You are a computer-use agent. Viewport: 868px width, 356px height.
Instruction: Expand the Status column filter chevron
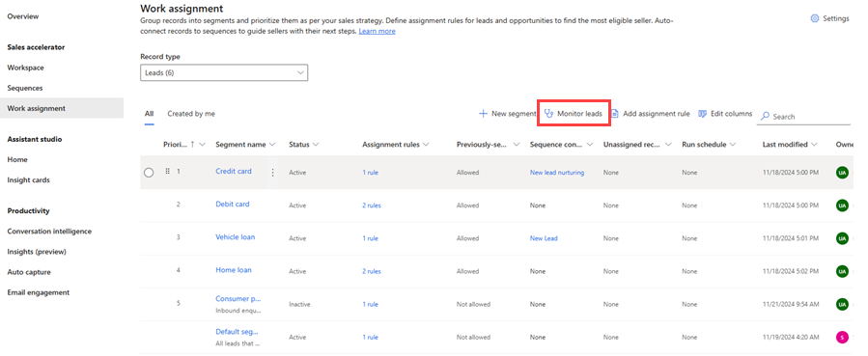pos(316,145)
